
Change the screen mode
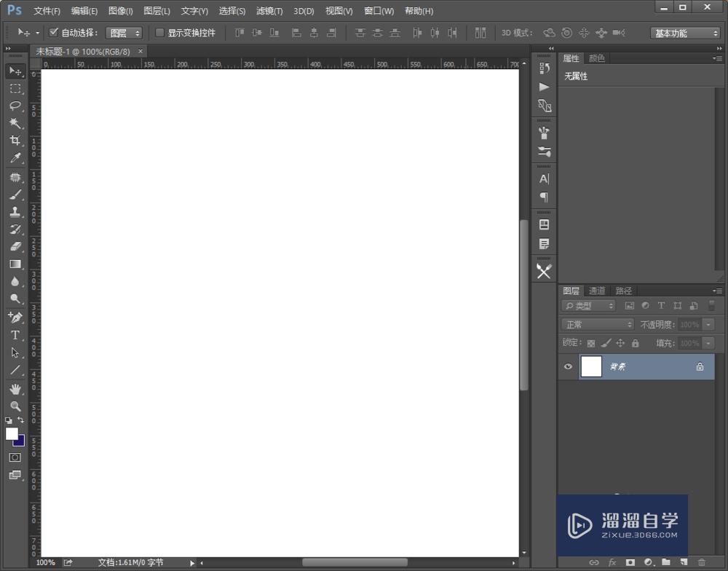point(15,476)
